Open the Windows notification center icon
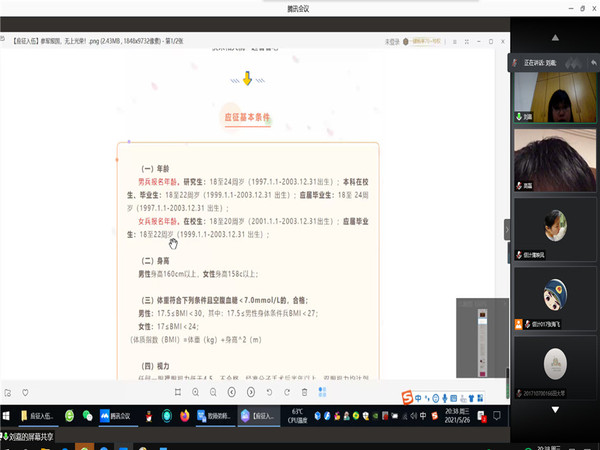600x450 pixels. [497, 416]
